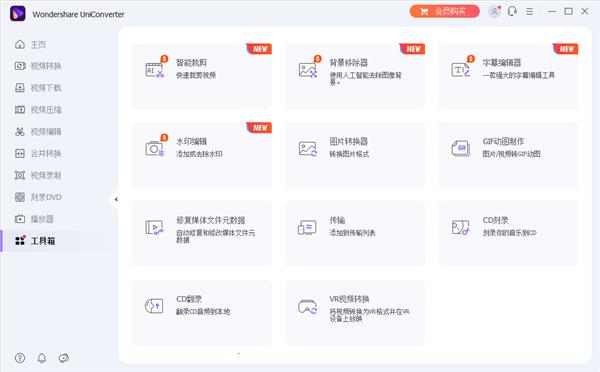Open the user account avatar menu
The height and width of the screenshot is (372, 600).
(494, 11)
